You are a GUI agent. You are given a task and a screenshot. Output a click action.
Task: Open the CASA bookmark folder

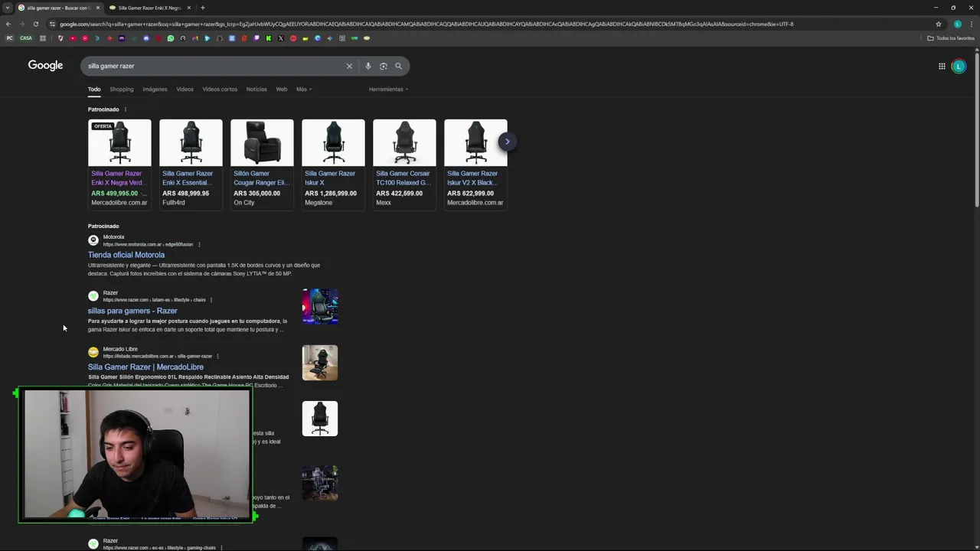tap(26, 38)
